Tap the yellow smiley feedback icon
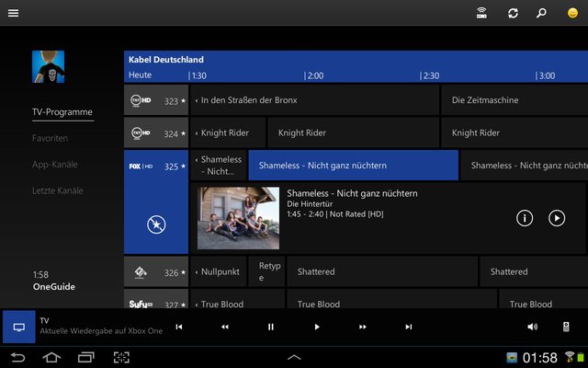 [572, 13]
